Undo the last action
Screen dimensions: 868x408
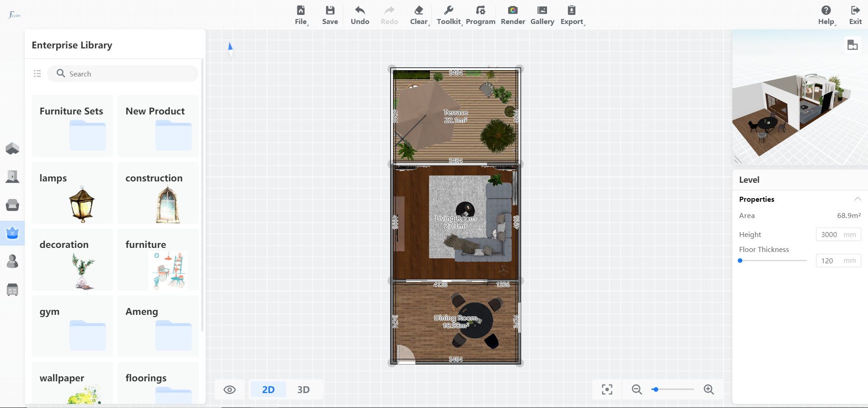pos(360,15)
